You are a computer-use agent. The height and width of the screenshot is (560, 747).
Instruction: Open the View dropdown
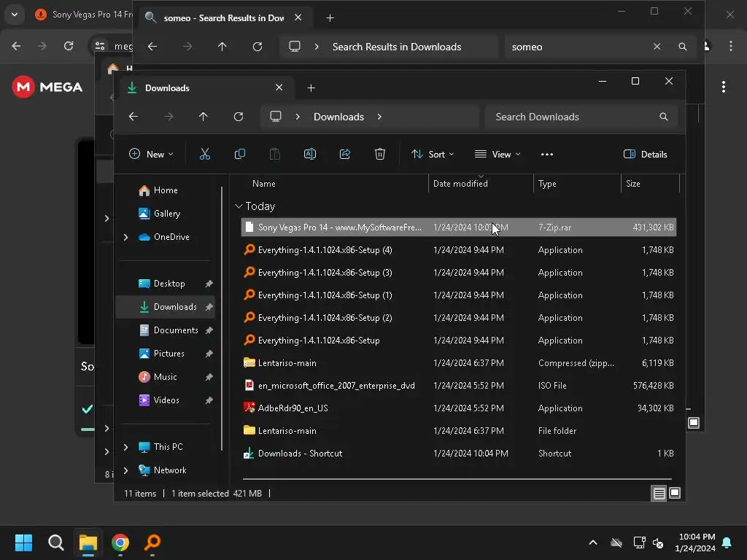[x=498, y=155]
